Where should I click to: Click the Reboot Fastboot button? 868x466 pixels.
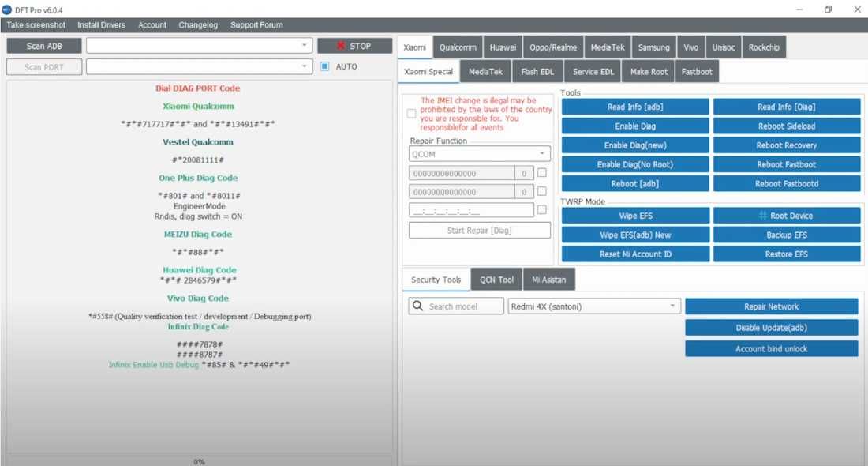coord(787,164)
